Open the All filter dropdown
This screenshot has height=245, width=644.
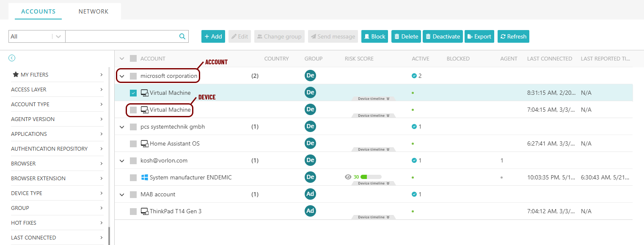58,36
